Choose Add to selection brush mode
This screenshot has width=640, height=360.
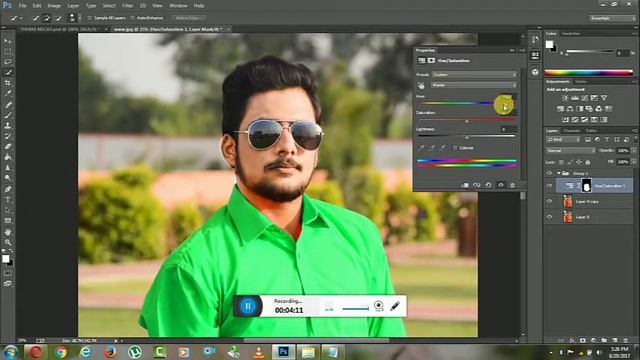point(47,18)
